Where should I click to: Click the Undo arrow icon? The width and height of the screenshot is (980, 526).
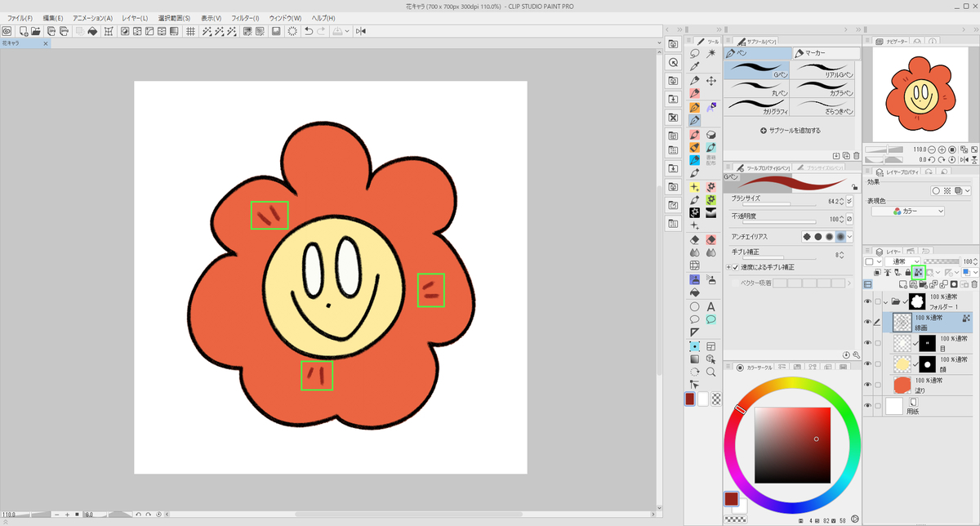308,31
